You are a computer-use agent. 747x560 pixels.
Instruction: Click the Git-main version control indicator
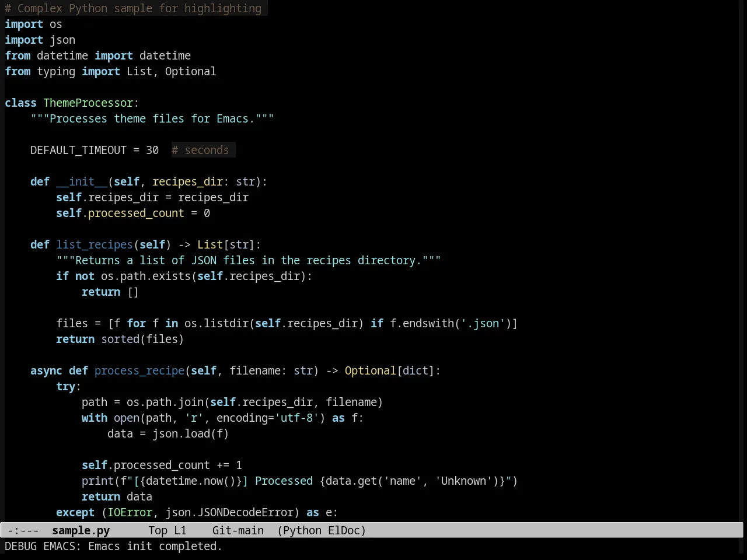tap(238, 530)
